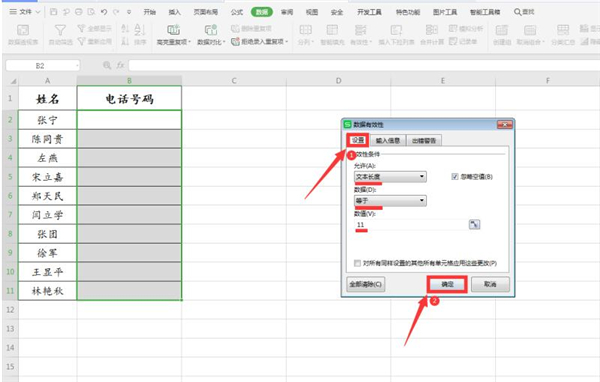
Task: Click the select-all corner triangle
Action: point(13,81)
